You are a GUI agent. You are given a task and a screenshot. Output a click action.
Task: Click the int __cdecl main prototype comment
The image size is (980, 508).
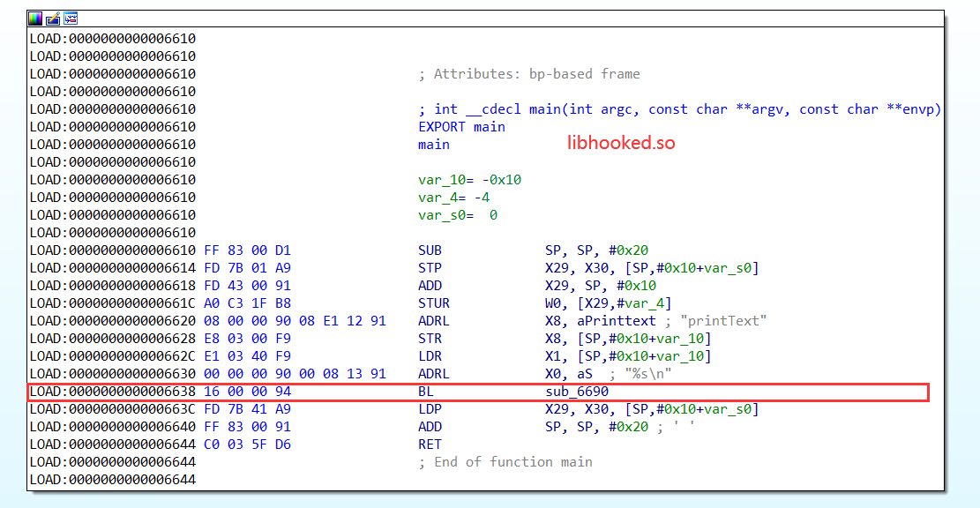coord(679,109)
